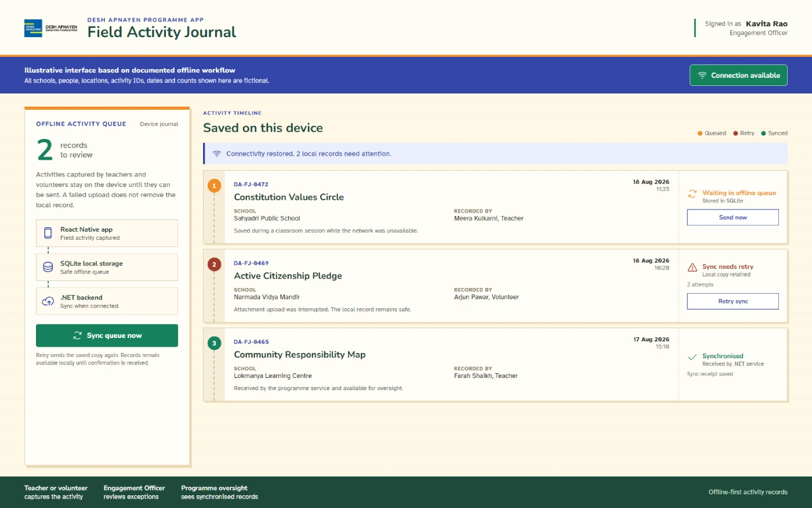Click Send now for Constitution Values Circle

pyautogui.click(x=733, y=217)
